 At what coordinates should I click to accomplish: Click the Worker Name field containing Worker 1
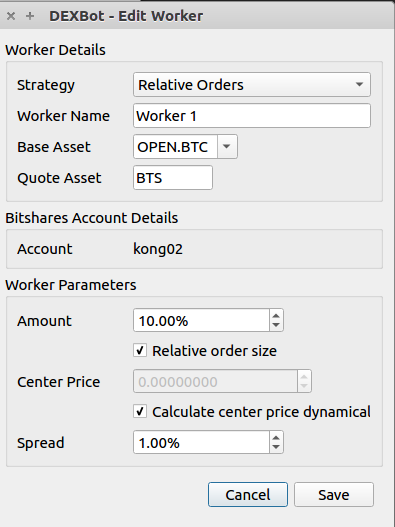click(252, 116)
